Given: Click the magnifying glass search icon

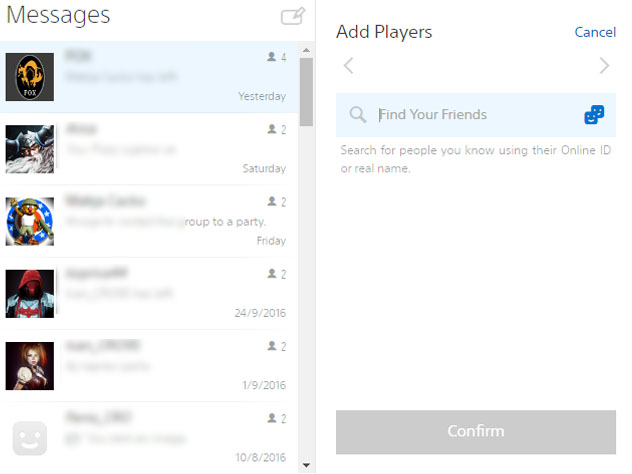Looking at the screenshot, I should click(357, 115).
